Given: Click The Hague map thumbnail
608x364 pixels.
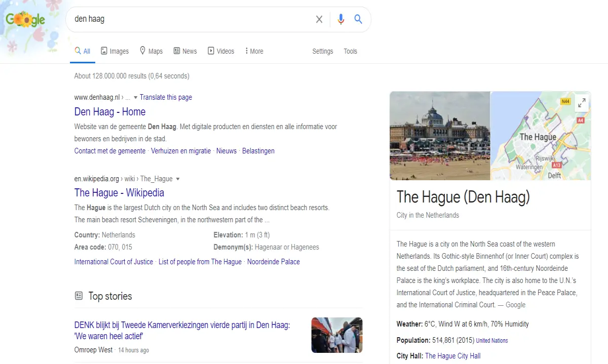Looking at the screenshot, I should [x=541, y=136].
